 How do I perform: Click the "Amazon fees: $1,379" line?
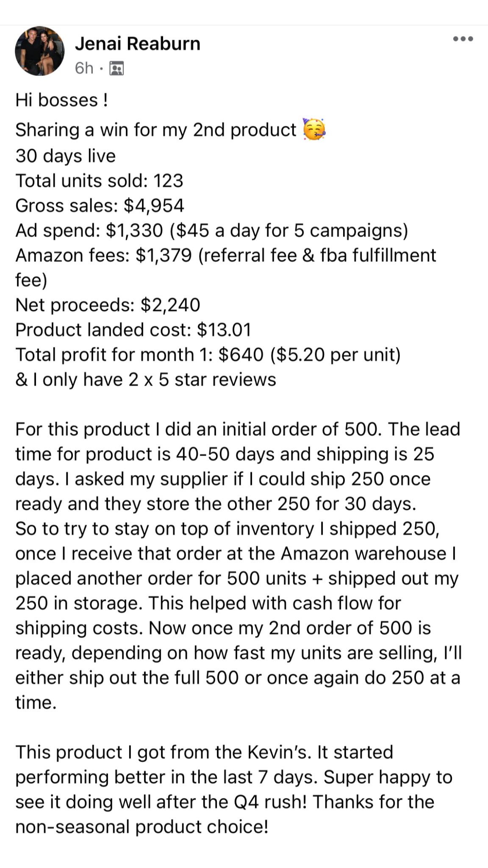tap(225, 256)
